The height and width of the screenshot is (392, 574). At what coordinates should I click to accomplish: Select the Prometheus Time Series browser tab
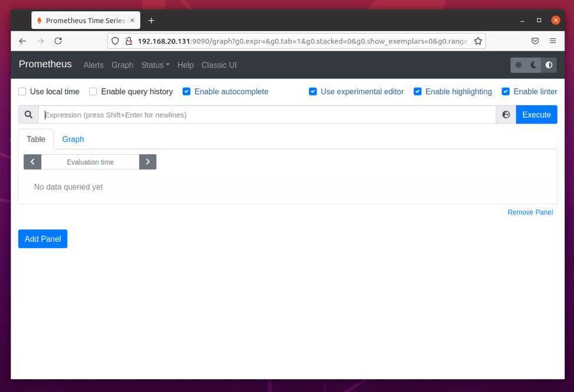85,21
